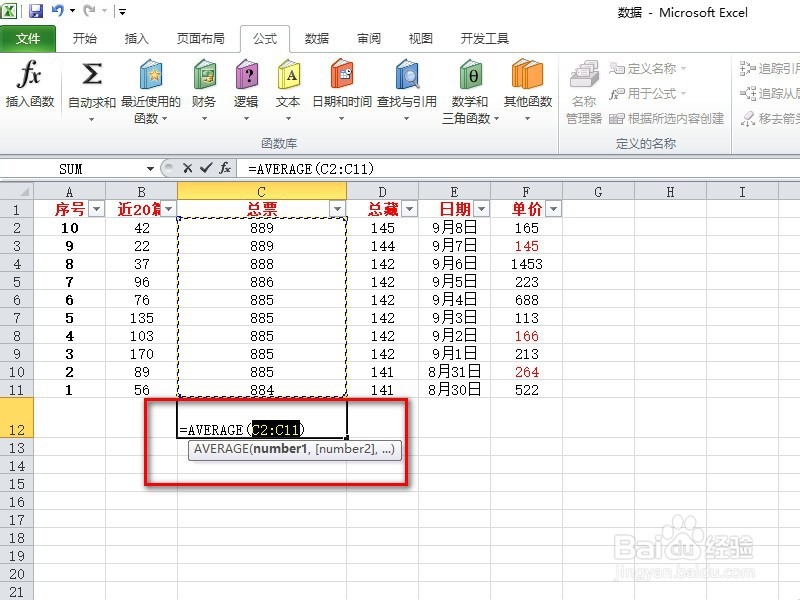Screen dimensions: 800x600
Task: Switch to the Insert (插入) tab
Action: click(x=136, y=39)
